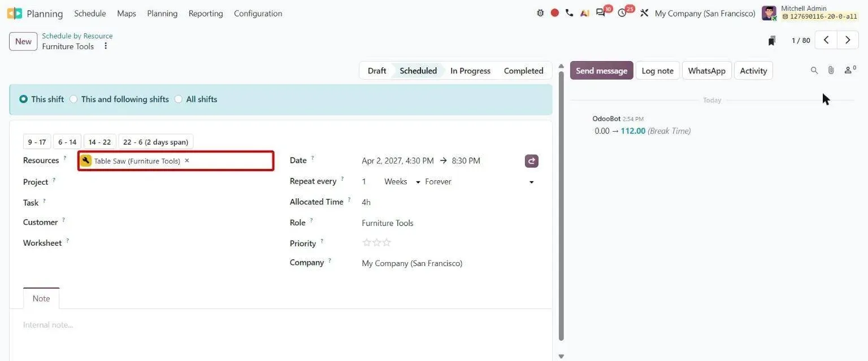Remove the Table Saw resource tag
This screenshot has height=361, width=868.
coord(187,161)
